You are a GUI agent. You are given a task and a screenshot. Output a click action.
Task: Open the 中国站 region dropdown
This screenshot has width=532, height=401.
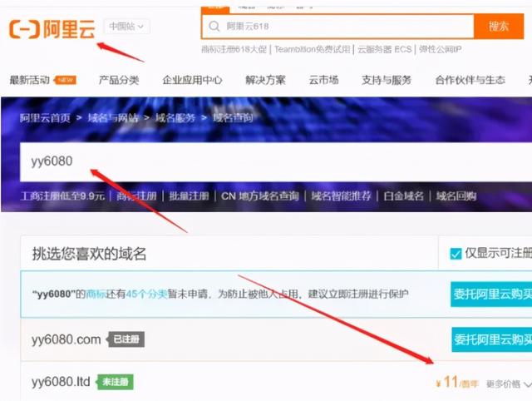126,27
